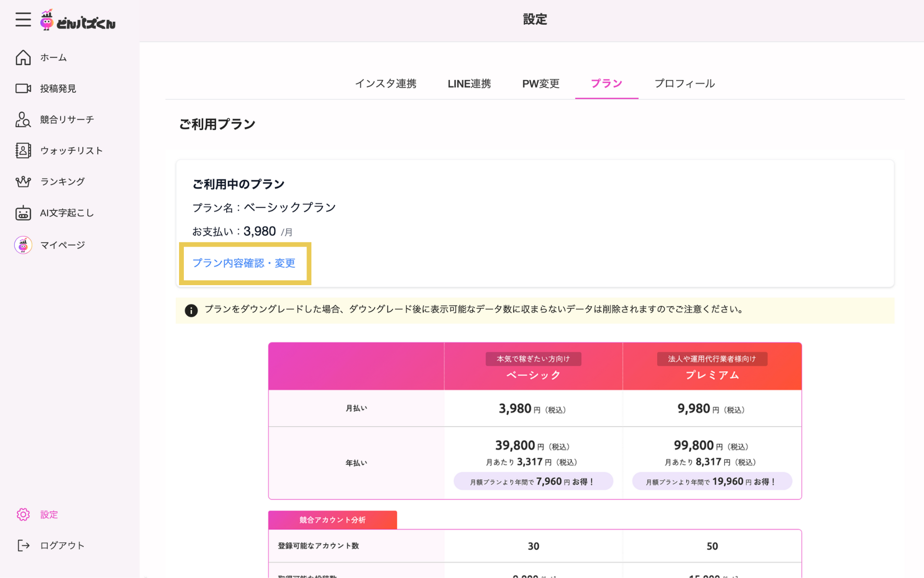Click the 競合リサーチ person-search icon

23,119
